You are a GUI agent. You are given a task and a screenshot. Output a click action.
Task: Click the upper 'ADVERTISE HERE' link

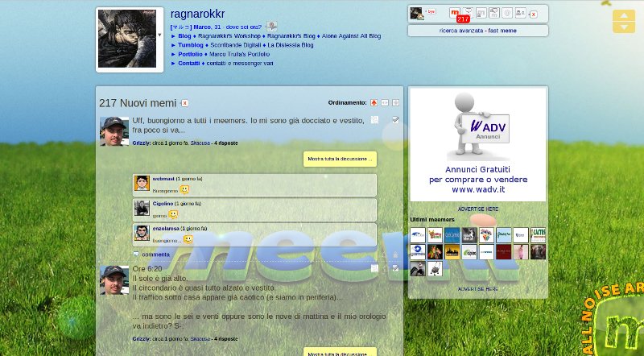pos(478,209)
